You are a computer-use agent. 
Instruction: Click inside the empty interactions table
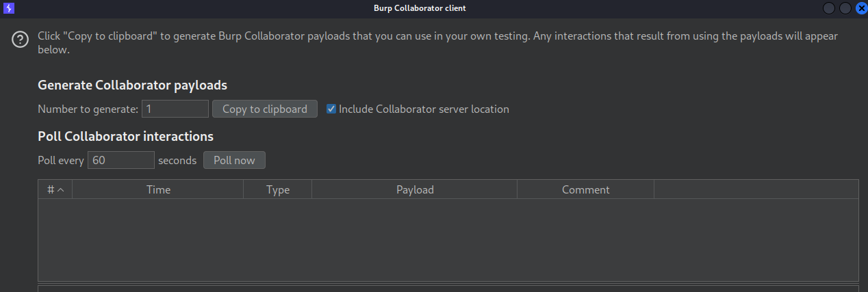(x=448, y=239)
